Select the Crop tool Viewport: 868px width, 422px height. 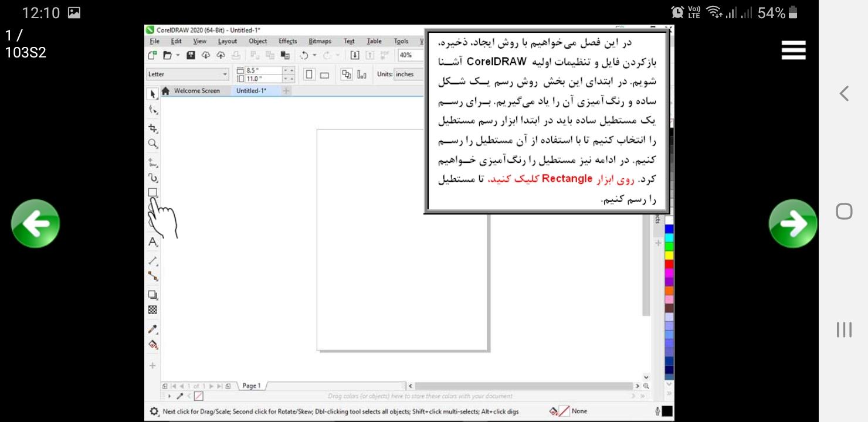click(152, 128)
